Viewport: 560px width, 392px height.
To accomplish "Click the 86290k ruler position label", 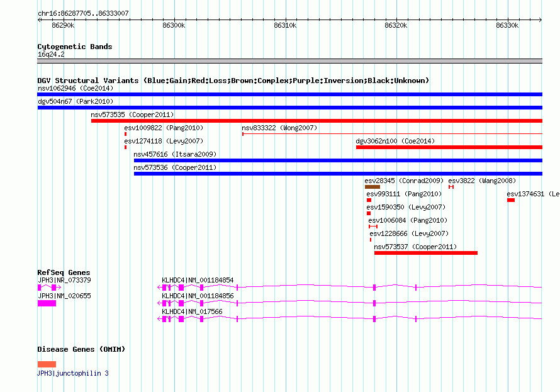I will tap(63, 25).
